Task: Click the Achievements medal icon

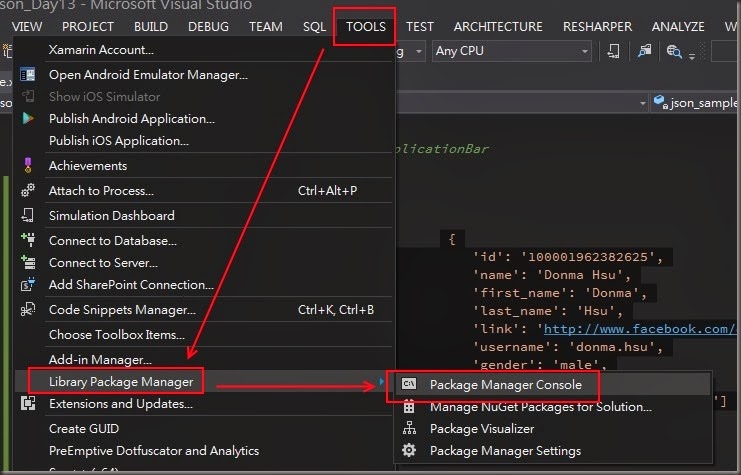Action: coord(27,165)
